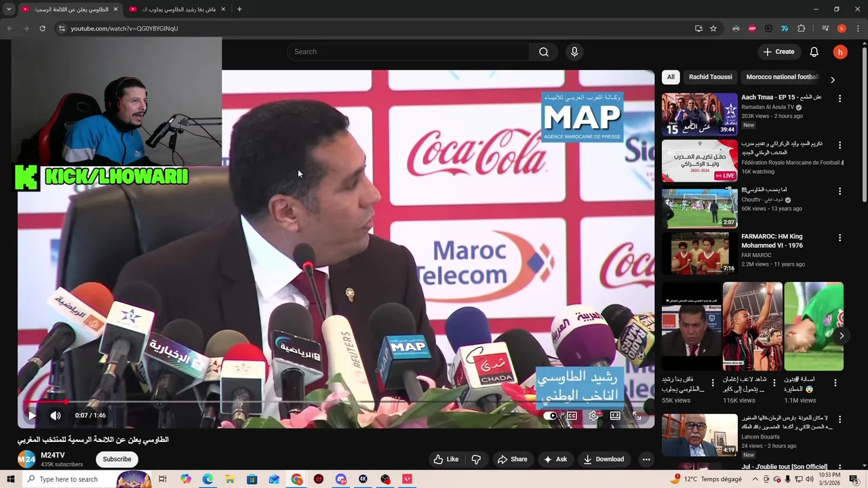The width and height of the screenshot is (868, 488).
Task: Open the three-dot more actions below the video
Action: click(646, 459)
